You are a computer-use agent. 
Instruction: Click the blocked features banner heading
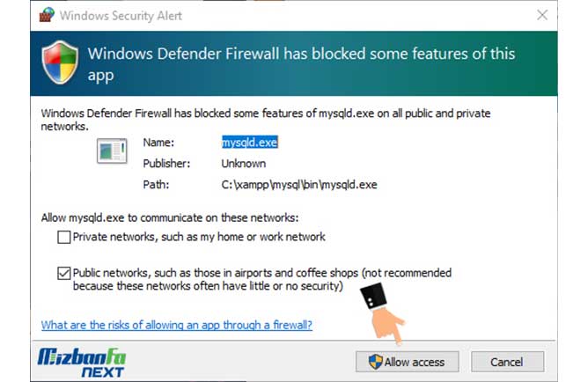(301, 64)
